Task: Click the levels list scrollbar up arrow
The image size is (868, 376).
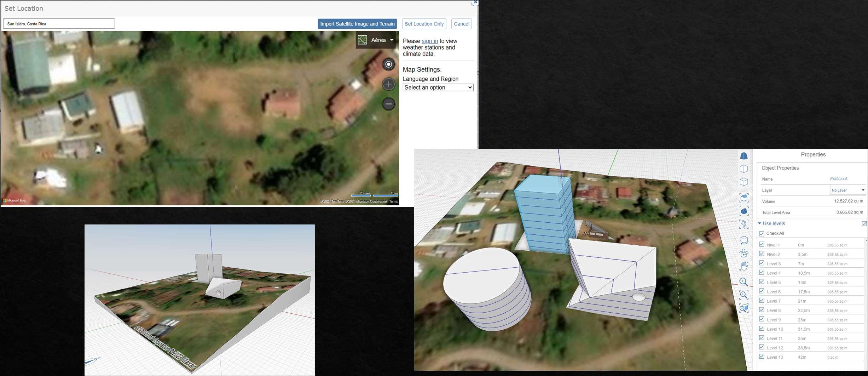Action: click(866, 241)
